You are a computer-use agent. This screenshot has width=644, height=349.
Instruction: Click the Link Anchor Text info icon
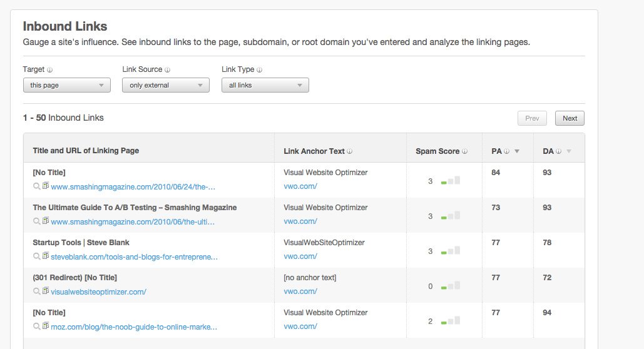tap(349, 151)
